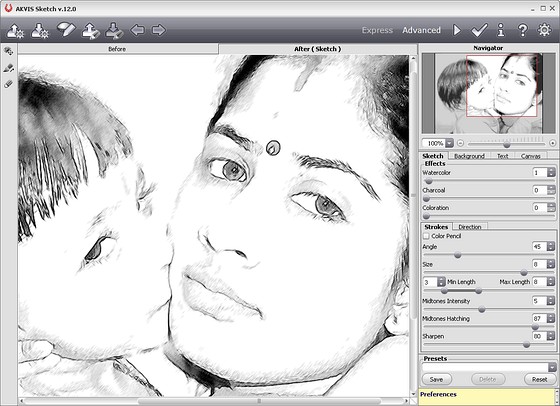Switch to Advanced mode
Image resolution: width=560 pixels, height=406 pixels.
pyautogui.click(x=421, y=30)
